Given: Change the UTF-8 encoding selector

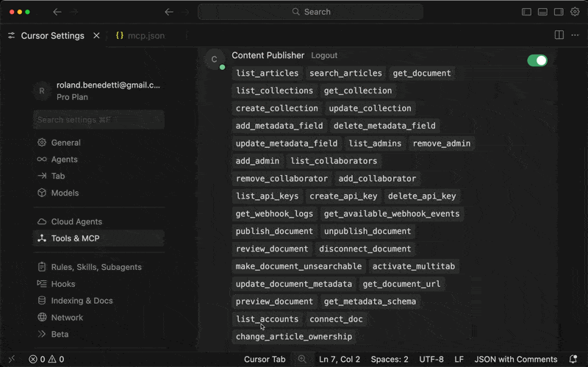Looking at the screenshot, I should 431,360.
